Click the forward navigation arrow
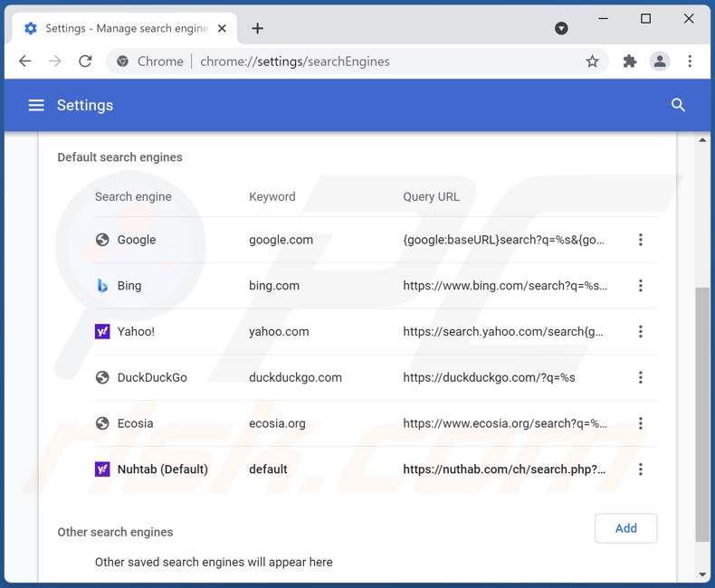This screenshot has width=715, height=588. (x=54, y=62)
